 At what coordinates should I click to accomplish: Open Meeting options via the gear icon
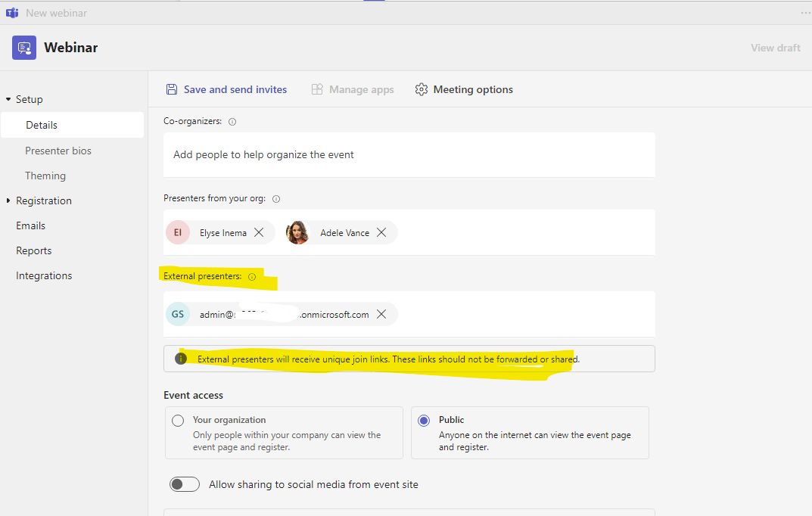pos(422,89)
